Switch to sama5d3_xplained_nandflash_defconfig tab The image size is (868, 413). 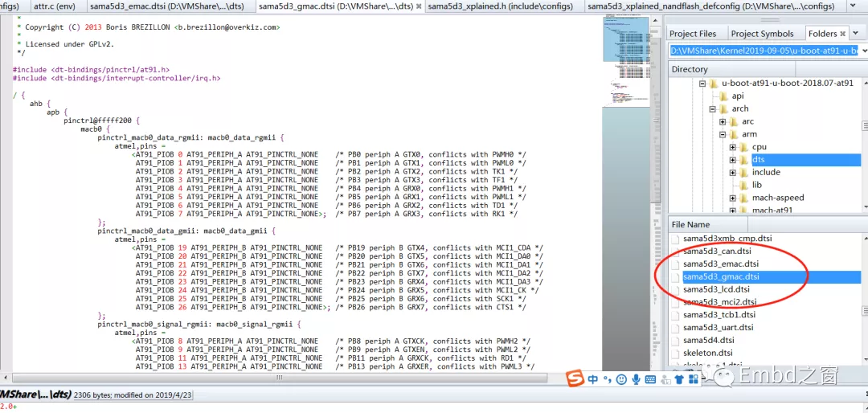click(710, 6)
